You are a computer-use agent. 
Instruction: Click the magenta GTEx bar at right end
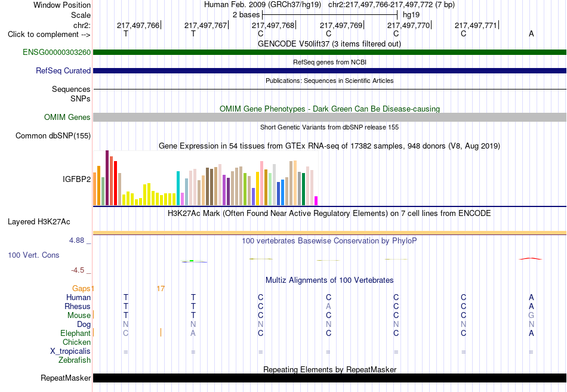(316, 201)
